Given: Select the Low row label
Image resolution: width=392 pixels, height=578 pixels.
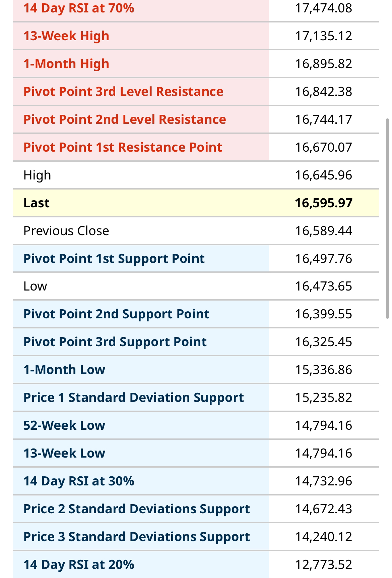Looking at the screenshot, I should point(35,286).
